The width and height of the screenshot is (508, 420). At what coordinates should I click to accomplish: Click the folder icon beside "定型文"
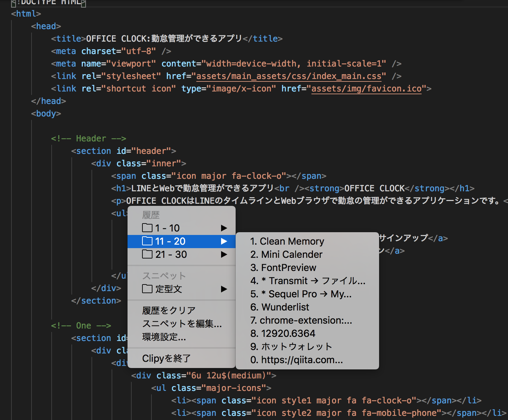(147, 289)
